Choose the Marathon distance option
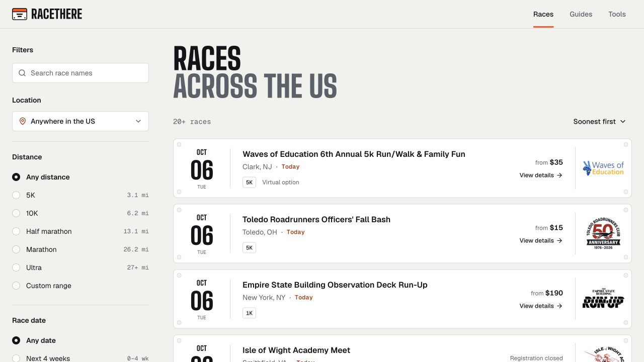Screen dimensions: 644x362 16,249
